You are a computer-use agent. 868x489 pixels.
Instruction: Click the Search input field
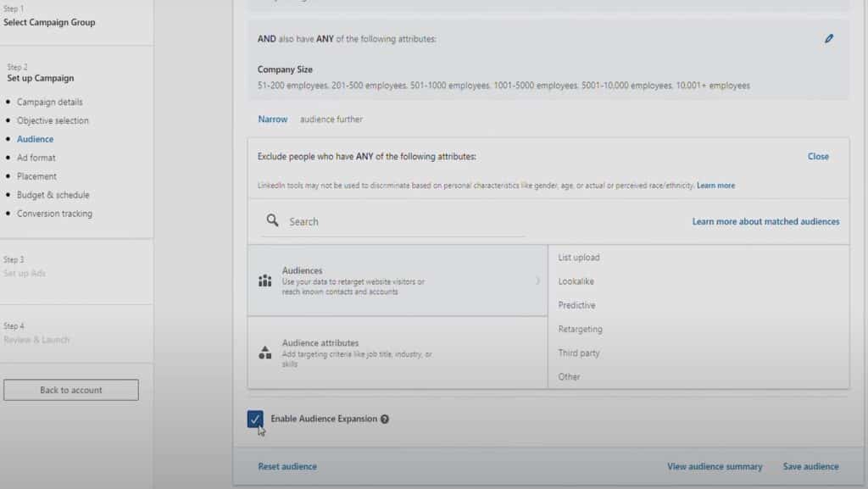405,222
